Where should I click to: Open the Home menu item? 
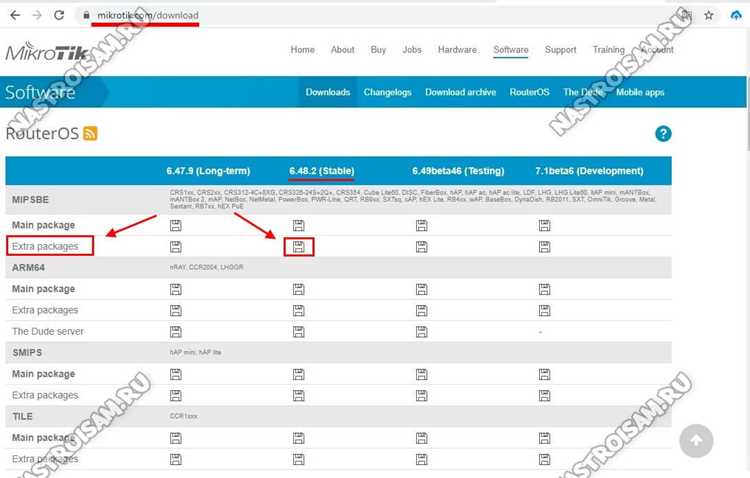click(x=302, y=50)
